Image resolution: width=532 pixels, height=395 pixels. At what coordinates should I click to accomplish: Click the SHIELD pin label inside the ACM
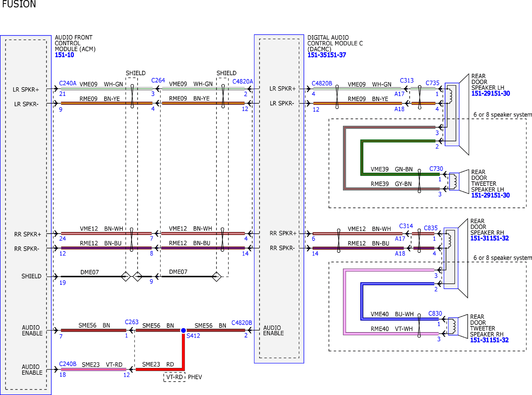pyautogui.click(x=31, y=276)
